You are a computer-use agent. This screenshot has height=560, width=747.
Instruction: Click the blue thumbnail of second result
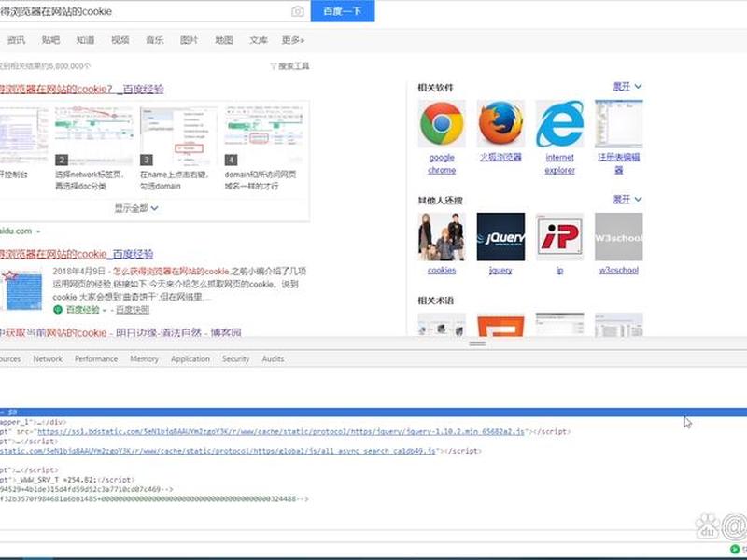click(x=21, y=289)
